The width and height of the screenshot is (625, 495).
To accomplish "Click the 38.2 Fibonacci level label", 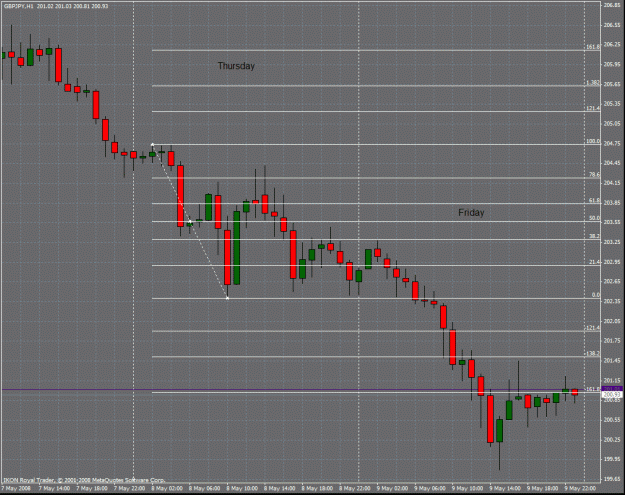I will [x=594, y=236].
